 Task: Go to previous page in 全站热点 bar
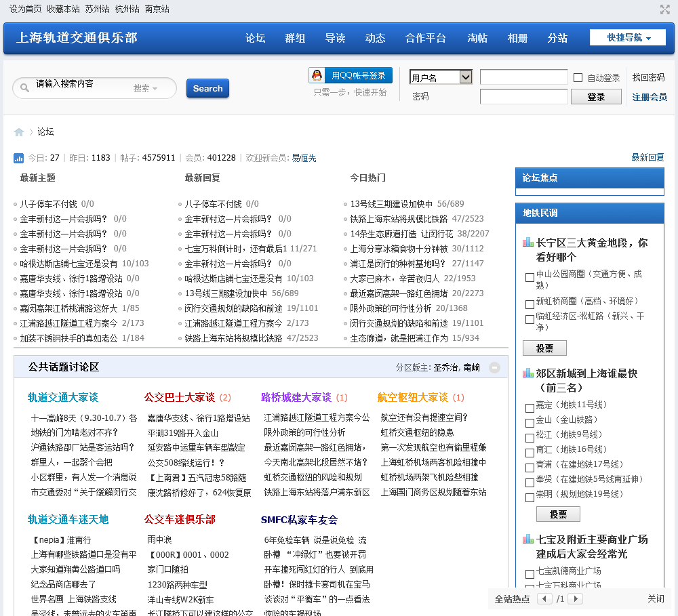544,598
